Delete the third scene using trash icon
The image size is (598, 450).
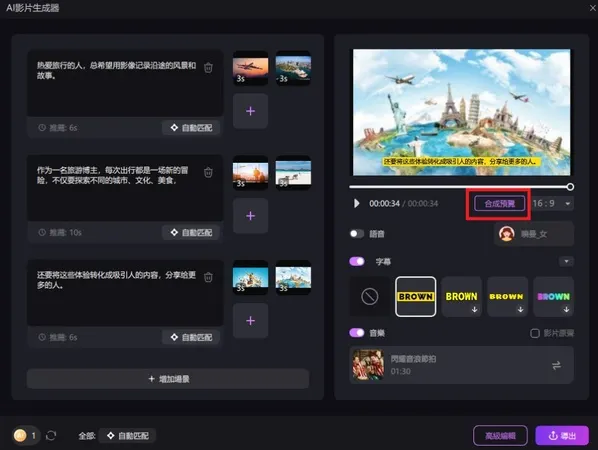208,277
